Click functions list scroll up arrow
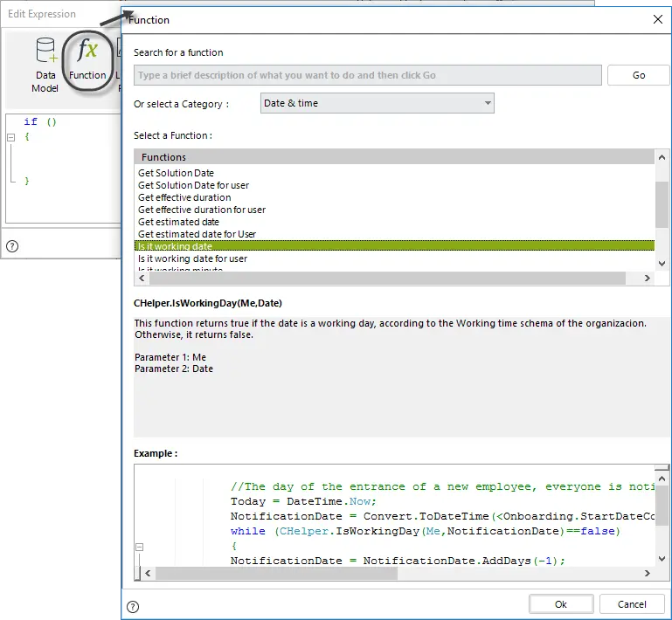 point(662,157)
